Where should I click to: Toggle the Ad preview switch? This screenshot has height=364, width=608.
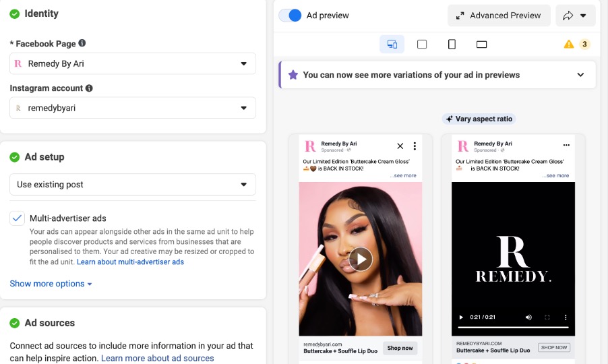point(290,16)
